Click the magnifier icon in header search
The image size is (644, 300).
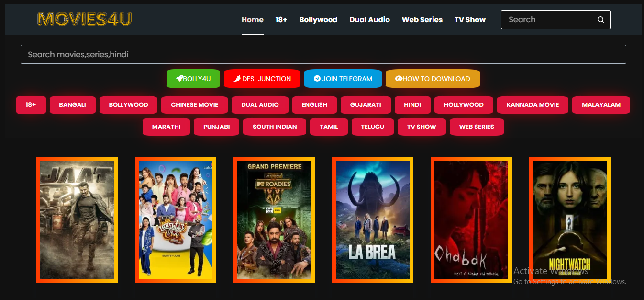(x=600, y=20)
